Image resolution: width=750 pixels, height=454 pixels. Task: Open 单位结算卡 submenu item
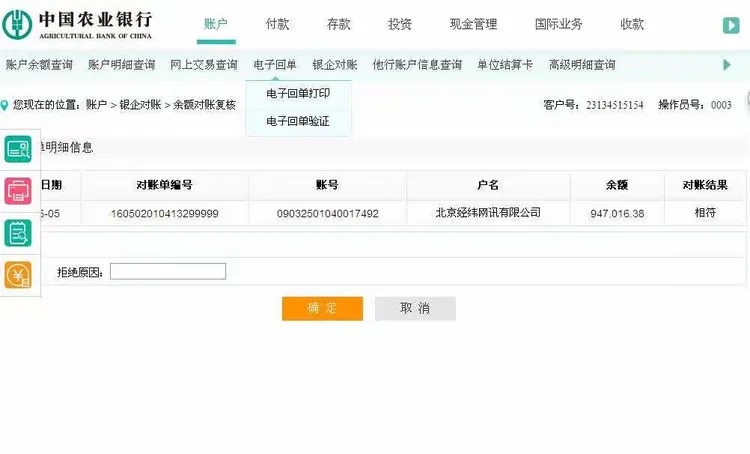[x=505, y=65]
